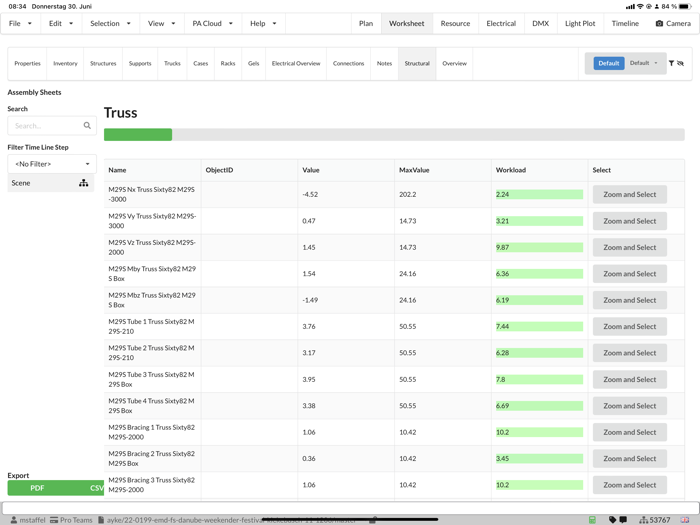Export the sheet as PDF
Screen dimensions: 700x525
[x=37, y=488]
